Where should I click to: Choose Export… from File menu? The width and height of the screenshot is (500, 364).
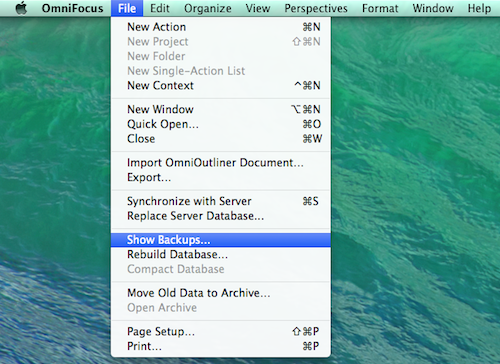(221, 177)
